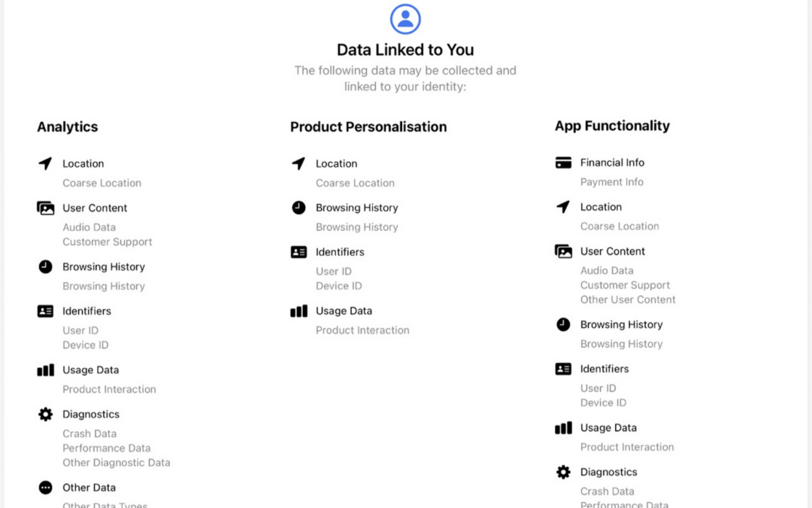This screenshot has width=812, height=508.
Task: Click the Usage Data bars icon under Analytics
Action: click(x=46, y=370)
